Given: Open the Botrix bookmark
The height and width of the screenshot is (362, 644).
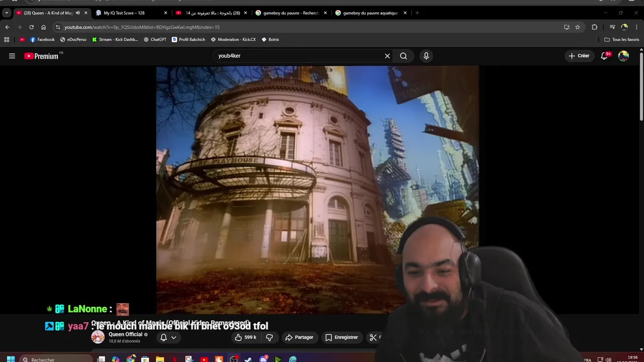Looking at the screenshot, I should tap(270, 39).
